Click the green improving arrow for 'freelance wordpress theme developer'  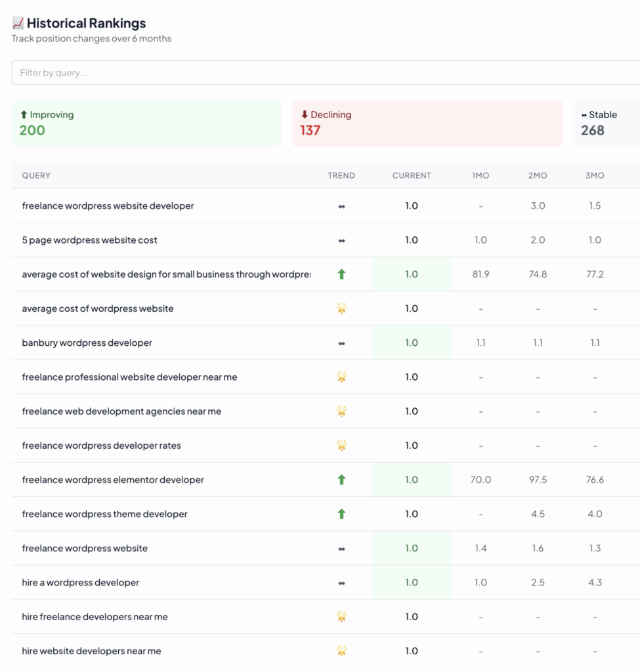click(x=341, y=513)
